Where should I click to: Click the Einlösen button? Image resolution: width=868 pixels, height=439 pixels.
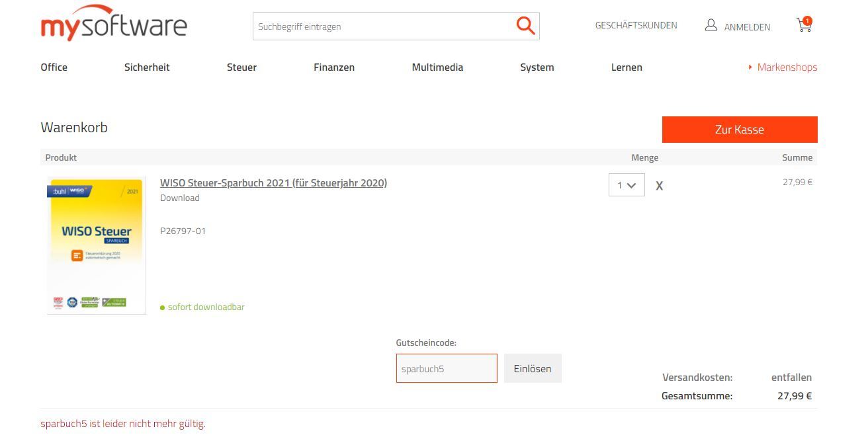pyautogui.click(x=533, y=368)
